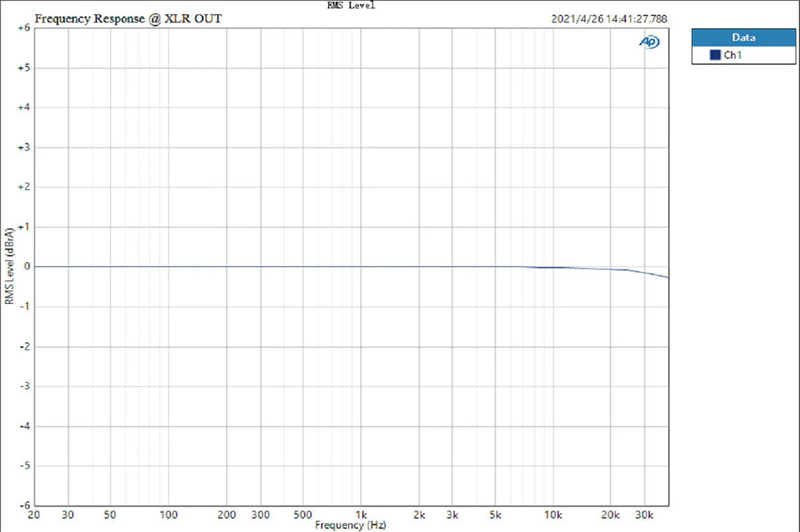Viewport: 800px width, 532px height.
Task: Click the +4 y-axis value
Action: click(24, 107)
